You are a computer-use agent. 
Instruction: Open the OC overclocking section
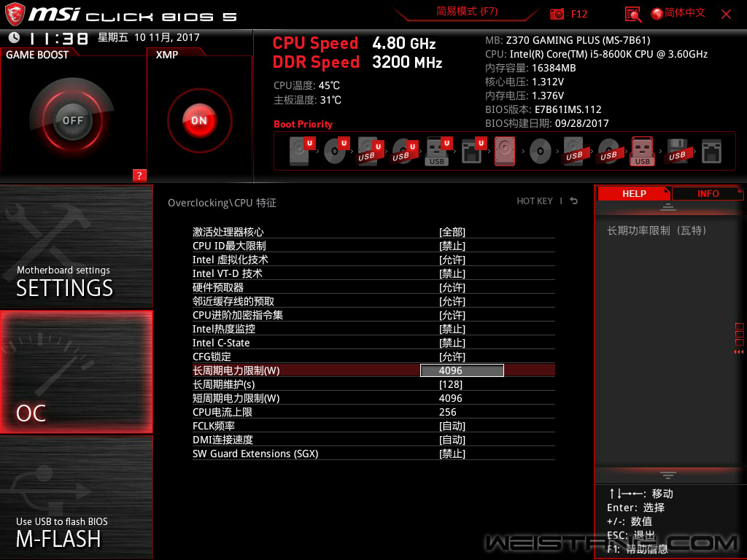point(76,372)
